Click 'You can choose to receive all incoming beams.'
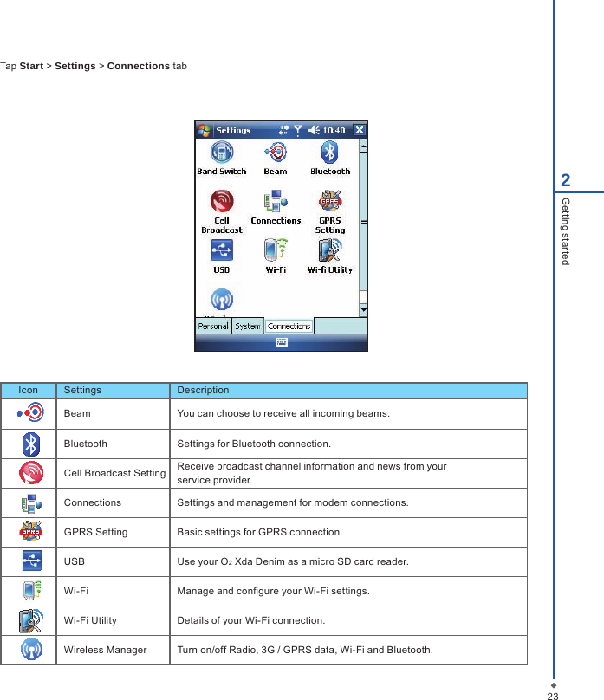Viewport: 604px width, 700px height. click(x=283, y=413)
